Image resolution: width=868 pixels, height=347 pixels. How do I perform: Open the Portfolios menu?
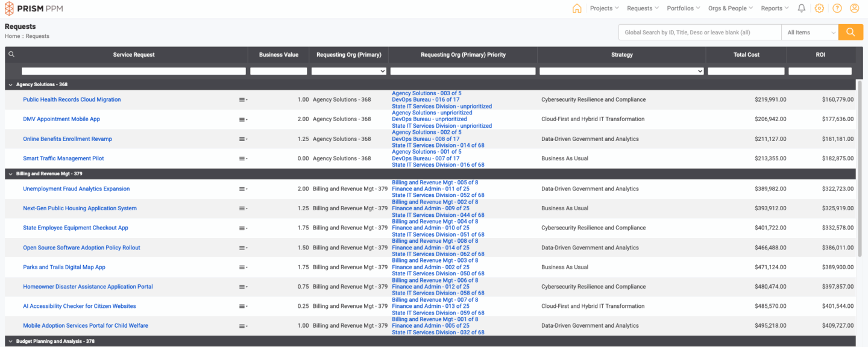(683, 8)
